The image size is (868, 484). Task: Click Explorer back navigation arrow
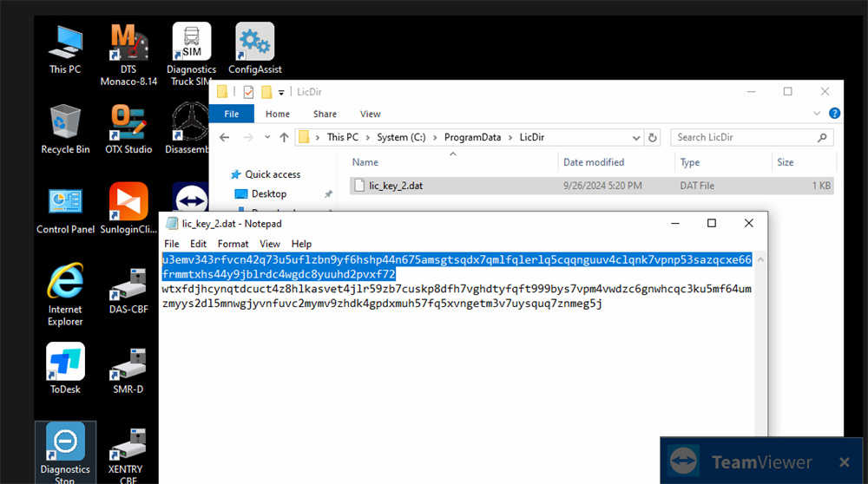click(x=224, y=137)
